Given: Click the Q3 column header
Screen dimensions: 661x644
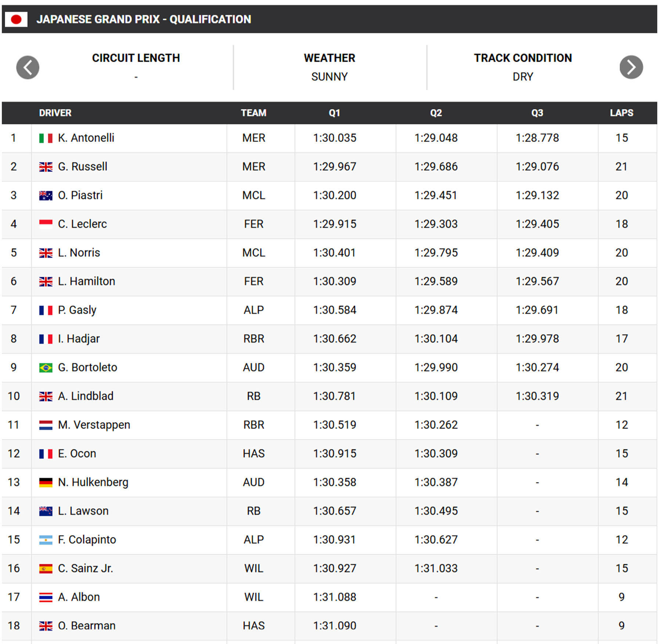Looking at the screenshot, I should tap(537, 113).
